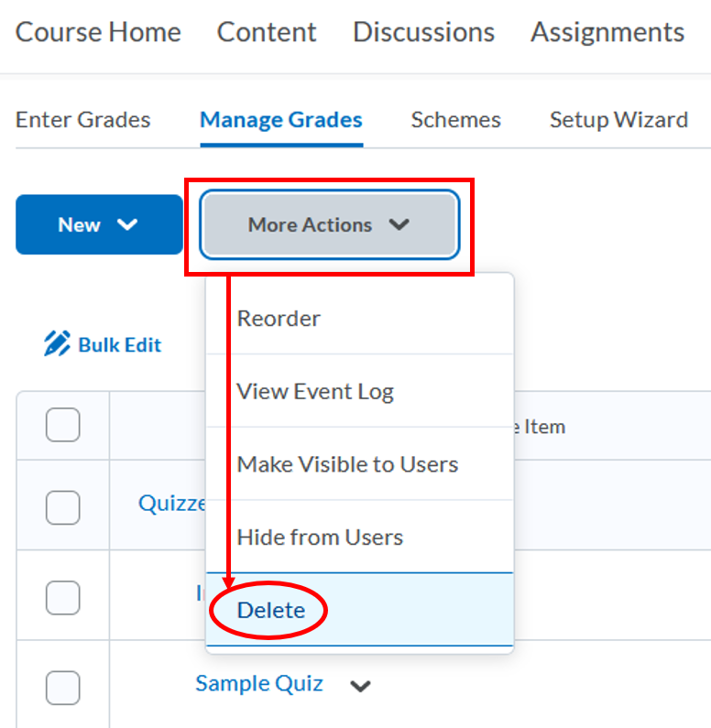Open the Sample Quiz grade item link

click(x=259, y=683)
